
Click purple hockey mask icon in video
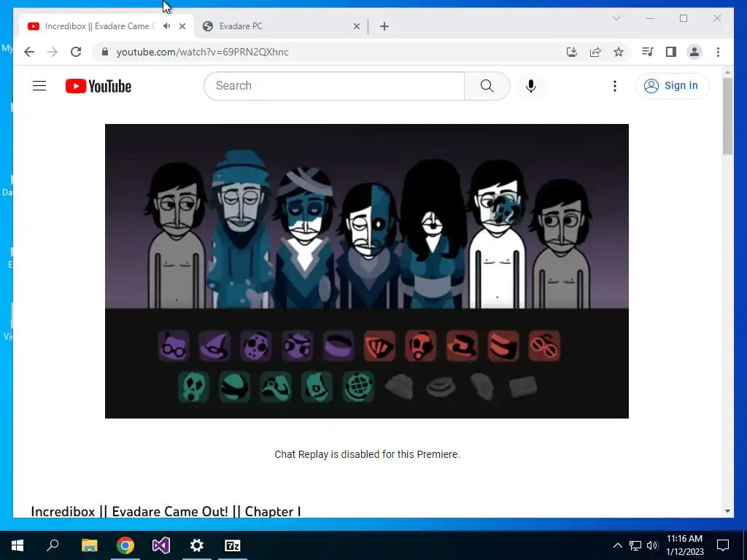[256, 346]
